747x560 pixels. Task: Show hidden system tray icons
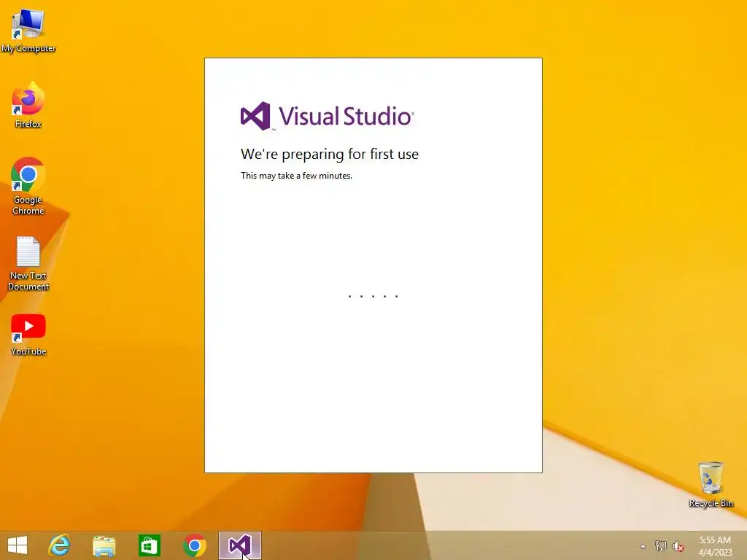click(x=643, y=546)
